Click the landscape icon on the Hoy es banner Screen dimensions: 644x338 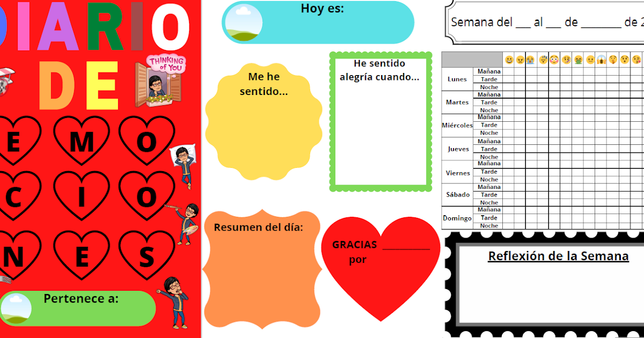(x=243, y=21)
